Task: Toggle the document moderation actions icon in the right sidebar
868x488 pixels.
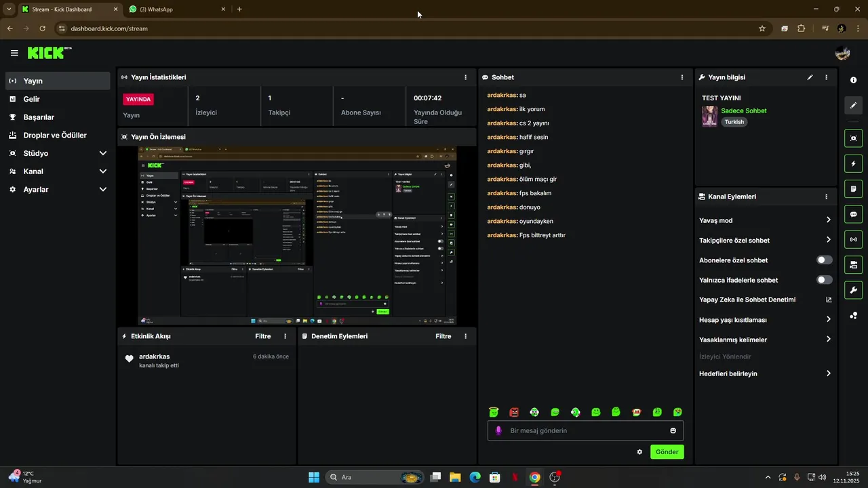Action: [x=853, y=188]
